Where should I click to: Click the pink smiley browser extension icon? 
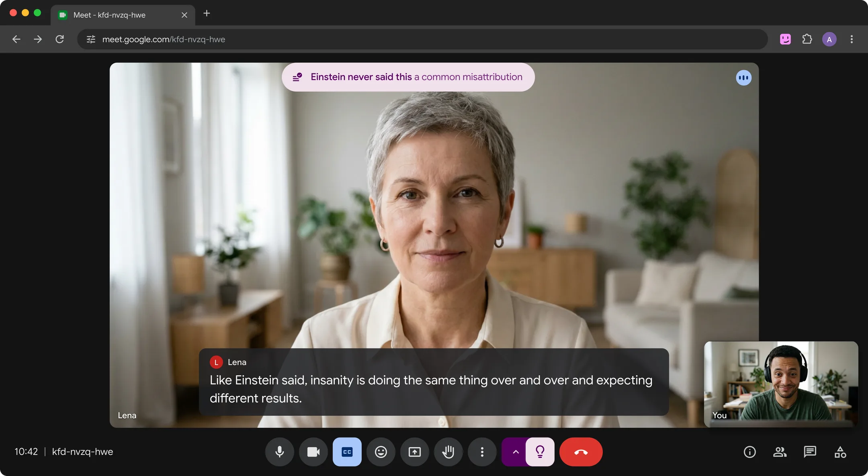click(786, 39)
